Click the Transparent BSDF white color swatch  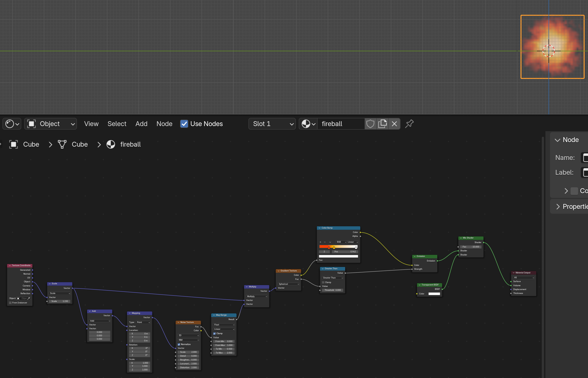(x=434, y=294)
